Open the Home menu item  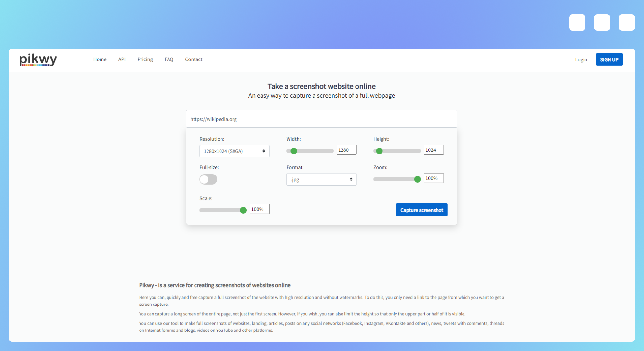coord(100,59)
